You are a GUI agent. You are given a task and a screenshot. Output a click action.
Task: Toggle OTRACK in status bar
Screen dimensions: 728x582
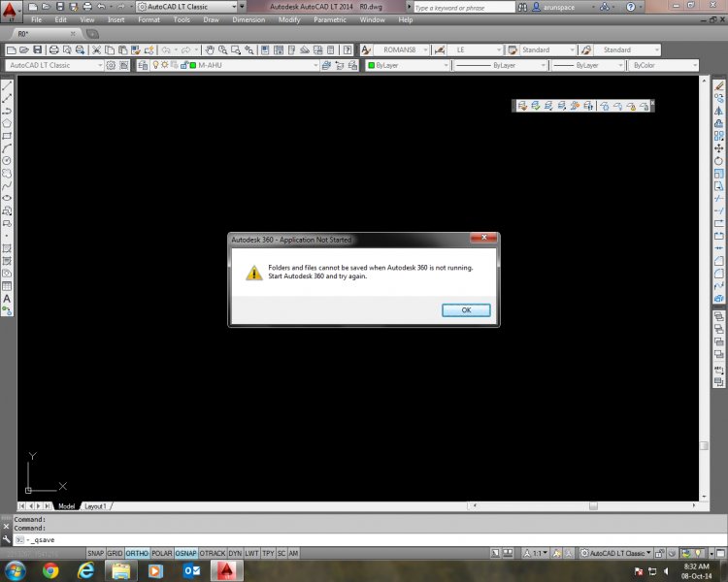(x=213, y=553)
